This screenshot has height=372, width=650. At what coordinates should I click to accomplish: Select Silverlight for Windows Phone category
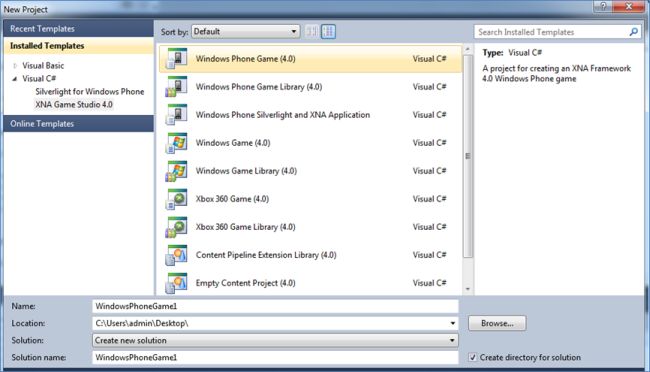(90, 92)
